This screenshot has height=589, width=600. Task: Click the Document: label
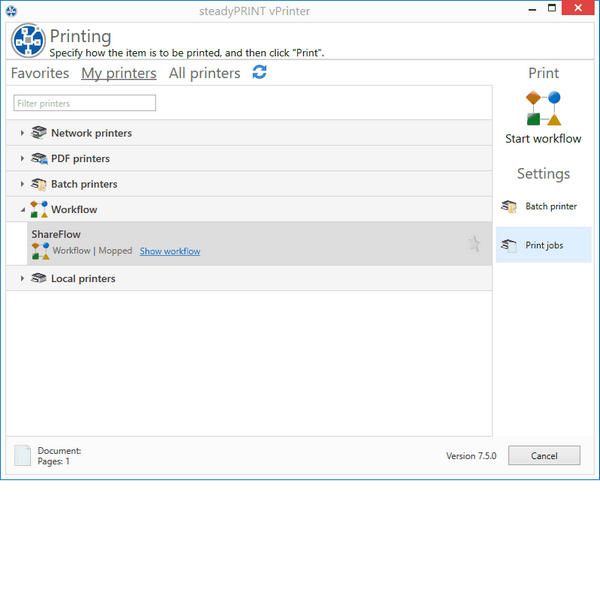pos(59,450)
